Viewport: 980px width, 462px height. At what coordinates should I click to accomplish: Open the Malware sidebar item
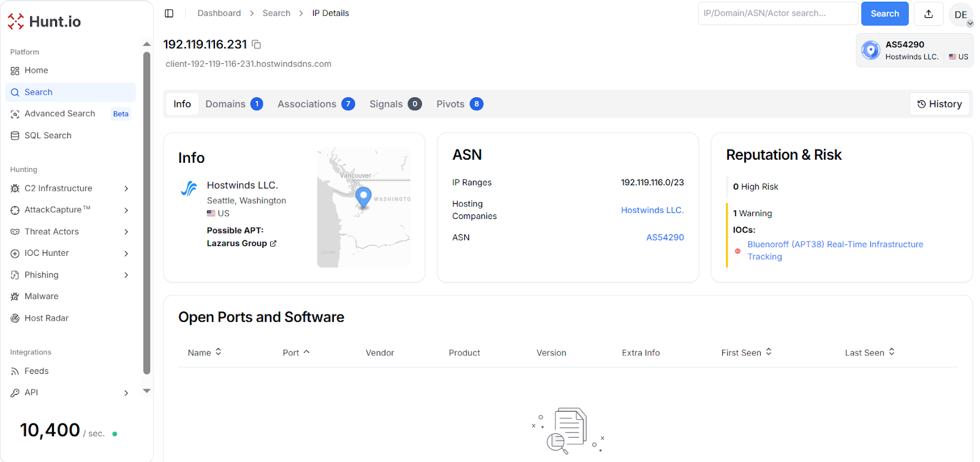41,296
